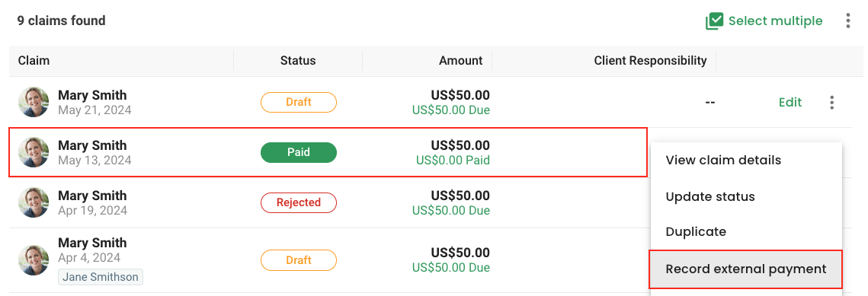Image resolution: width=868 pixels, height=296 pixels.
Task: Click Mary Smith avatar on May 13 claim
Action: click(34, 152)
